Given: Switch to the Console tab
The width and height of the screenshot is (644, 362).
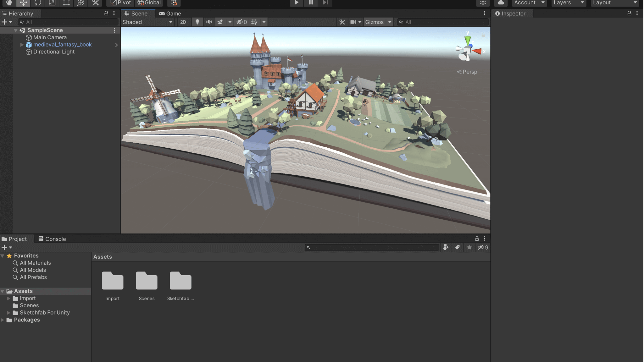Looking at the screenshot, I should [x=55, y=239].
